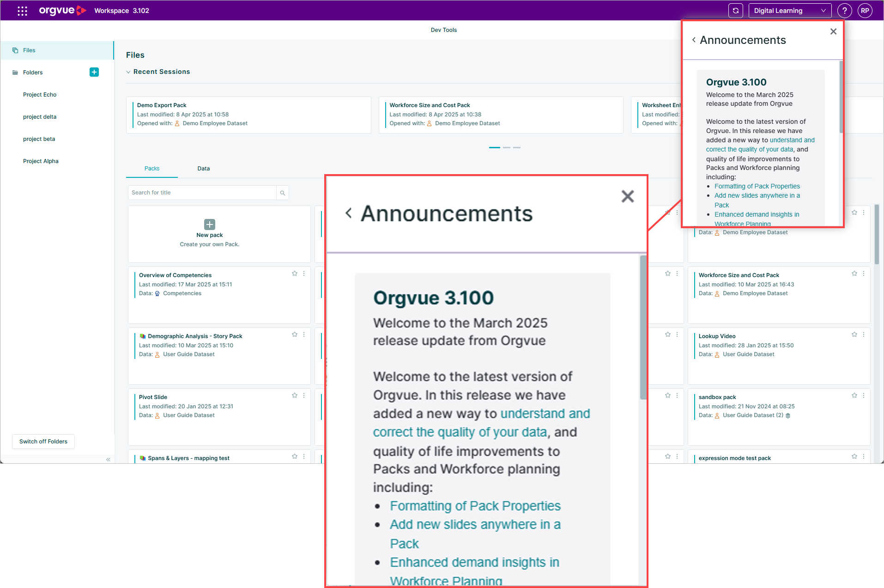Open the RP user profile avatar
This screenshot has height=588, width=884.
click(x=865, y=11)
